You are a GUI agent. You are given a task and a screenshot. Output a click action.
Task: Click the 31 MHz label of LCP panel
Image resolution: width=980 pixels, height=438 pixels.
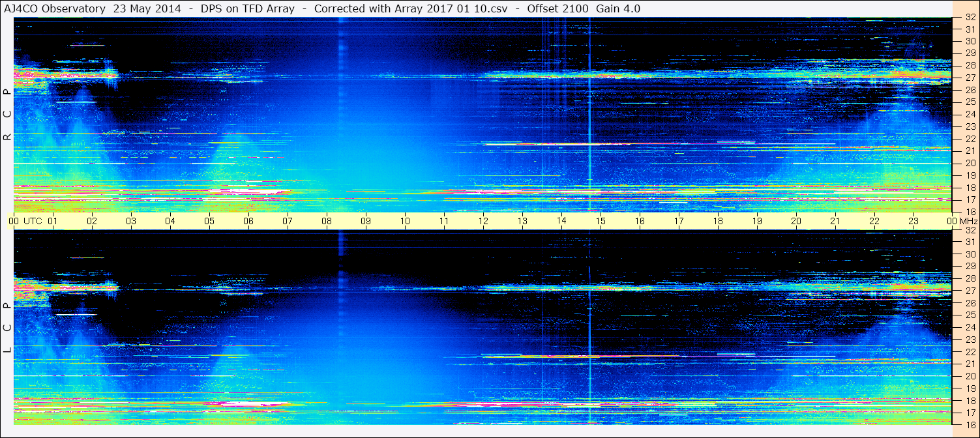970,242
